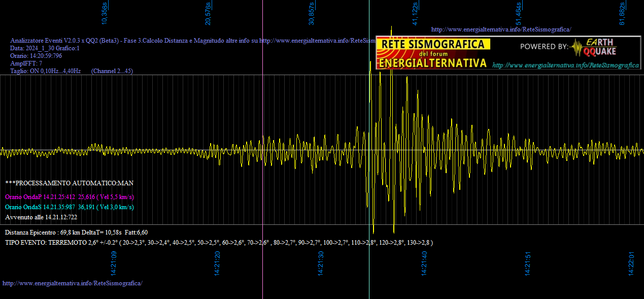
Task: Open the ReteSismografica link at top right
Action: coord(501,29)
